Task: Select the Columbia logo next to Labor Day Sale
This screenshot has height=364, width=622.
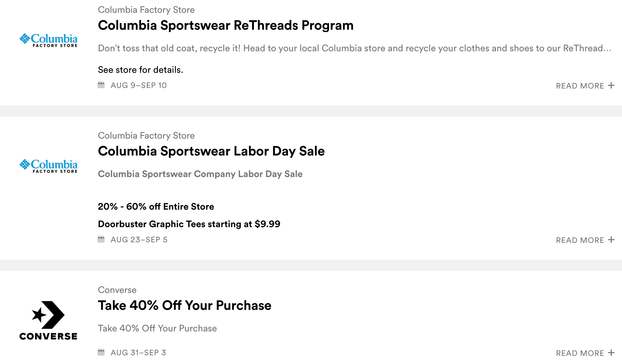Action: pos(48,166)
